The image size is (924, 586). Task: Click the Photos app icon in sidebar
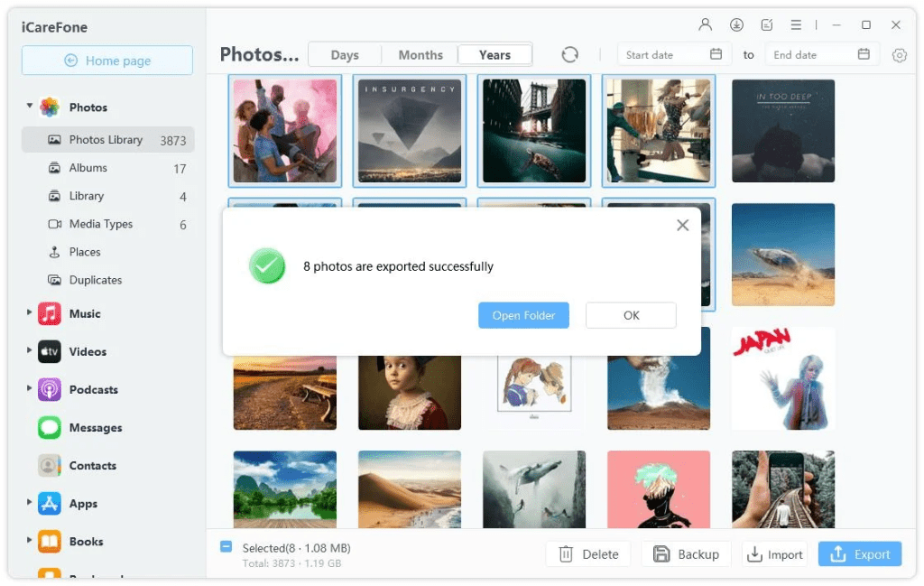coord(50,107)
